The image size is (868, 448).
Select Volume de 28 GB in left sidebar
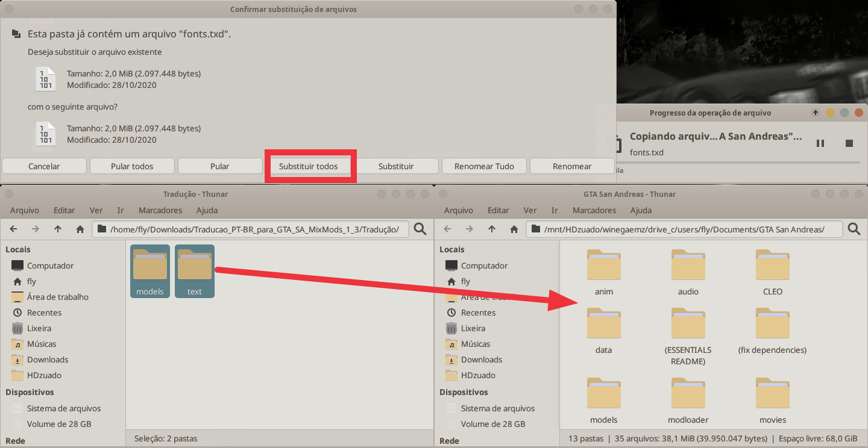coord(59,424)
